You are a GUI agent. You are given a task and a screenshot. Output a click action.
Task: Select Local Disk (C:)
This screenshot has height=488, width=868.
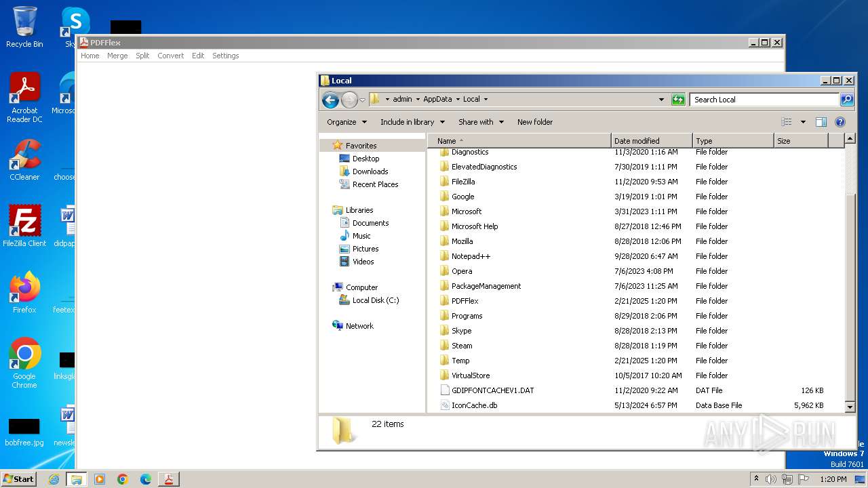point(375,300)
